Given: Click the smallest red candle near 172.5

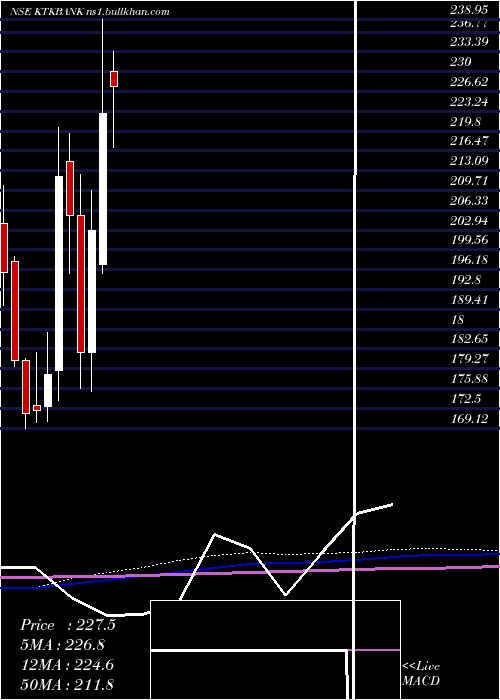Looking at the screenshot, I should (37, 408).
